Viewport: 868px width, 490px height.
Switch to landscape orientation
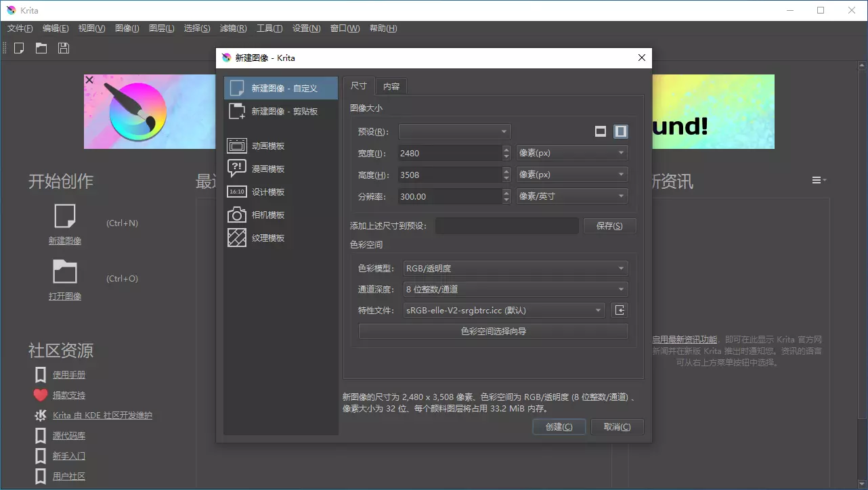[x=601, y=131]
